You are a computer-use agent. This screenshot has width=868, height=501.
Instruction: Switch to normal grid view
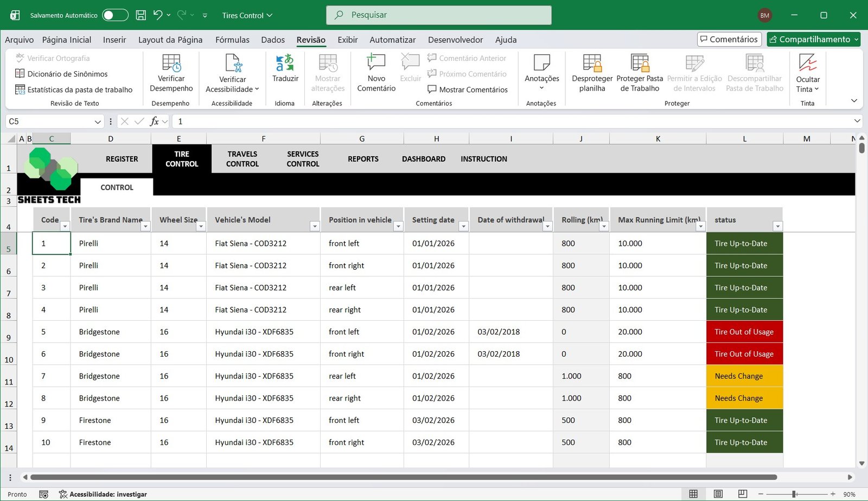coord(693,494)
